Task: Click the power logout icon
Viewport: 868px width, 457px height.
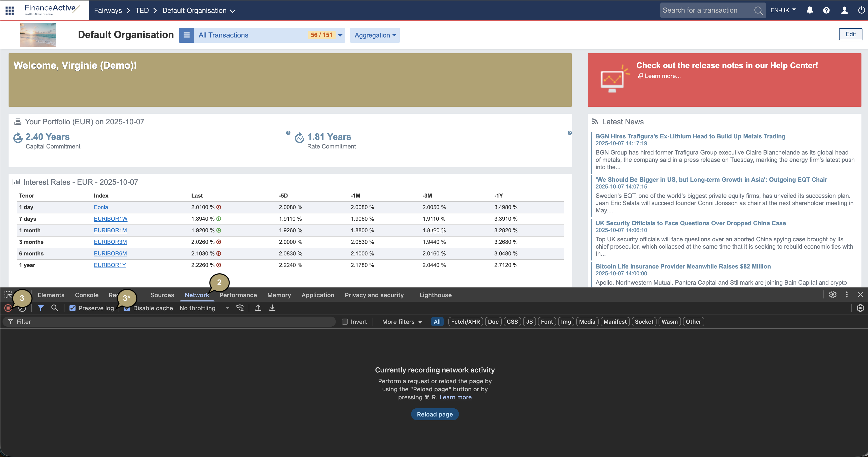Action: click(861, 10)
